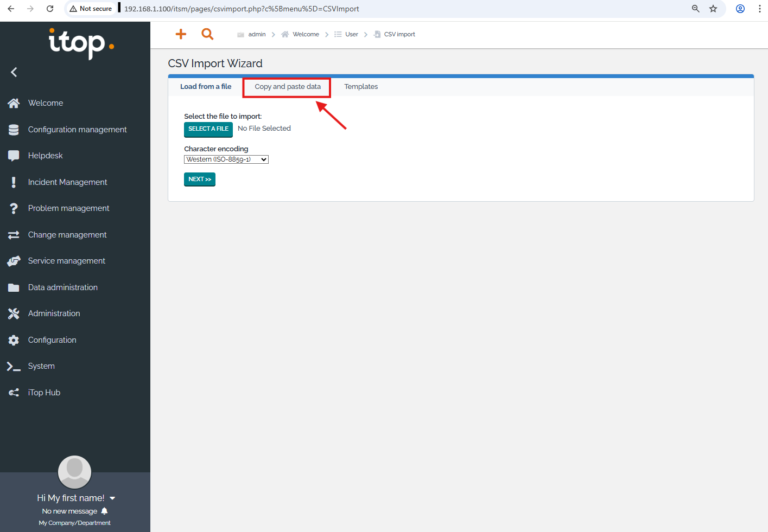
Task: Click the browser address bar URL
Action: pos(242,9)
